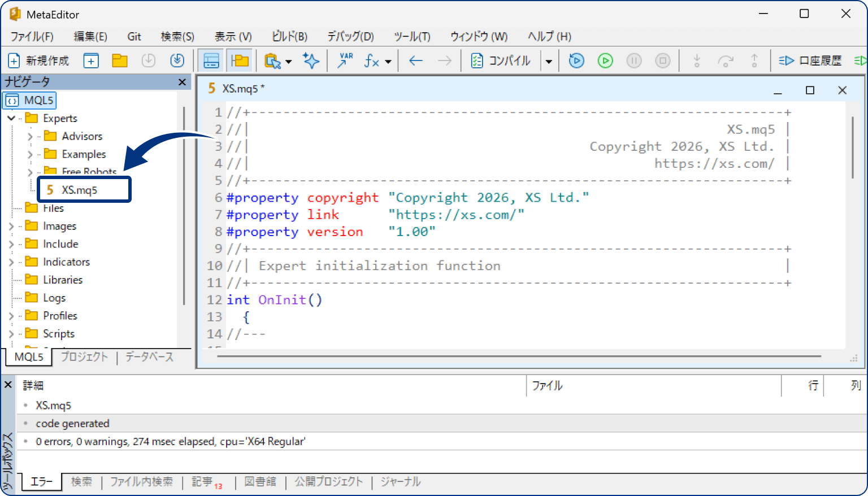Click the fx functions toolbar icon

tap(372, 60)
